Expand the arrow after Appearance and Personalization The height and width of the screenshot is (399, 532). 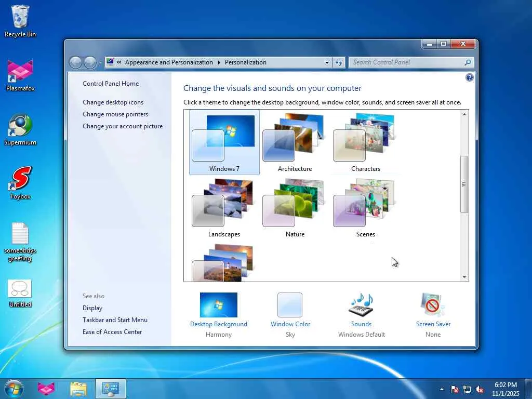(x=219, y=62)
